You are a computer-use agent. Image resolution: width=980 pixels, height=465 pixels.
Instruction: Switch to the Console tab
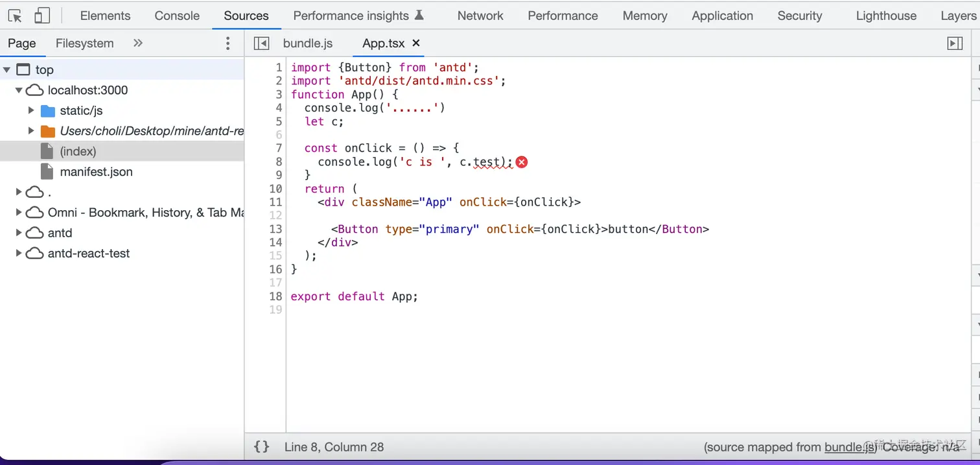177,16
